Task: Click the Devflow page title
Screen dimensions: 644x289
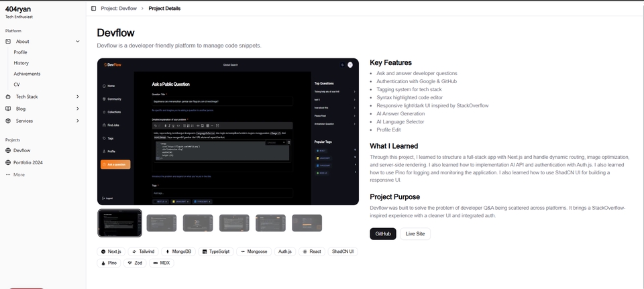Action: point(116,33)
